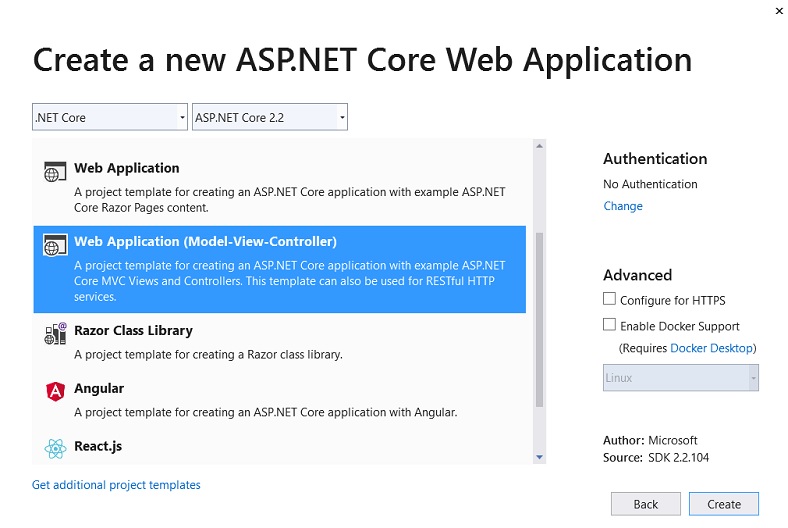Select Web Application (Model-View-Controller) template title
Screen dimensions: 788x528
(x=206, y=241)
